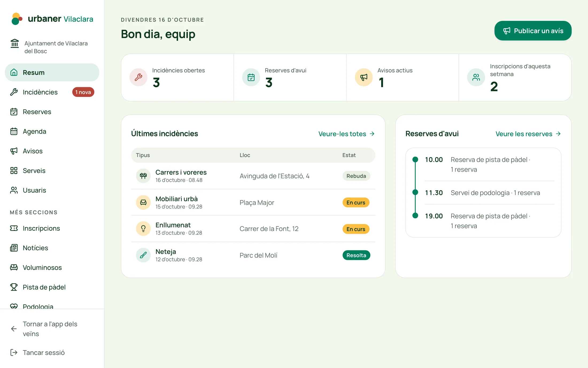The image size is (588, 368).
Task: Click the megaphone icon in Avisos actius card
Action: tap(364, 77)
